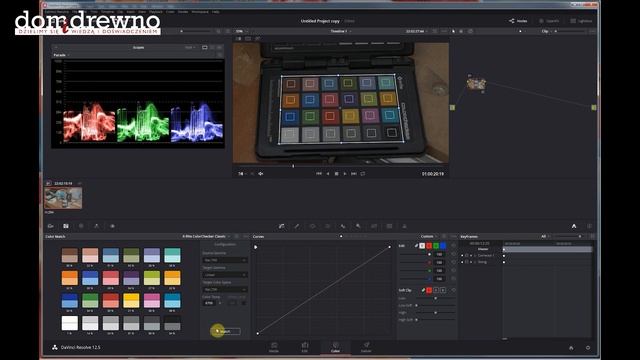The image size is (640, 360).
Task: Select the Color Match palette icon
Action: click(66, 226)
